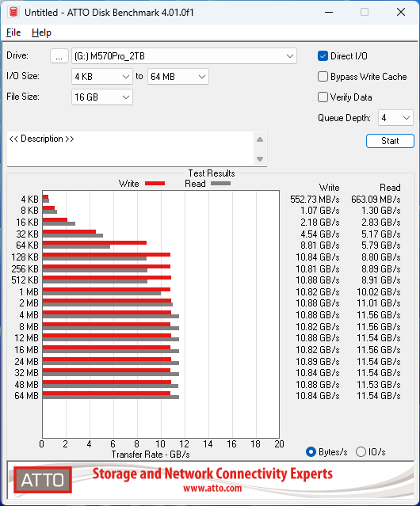Click the gray Read legend swatch
The image size is (420, 506).
coord(220,183)
